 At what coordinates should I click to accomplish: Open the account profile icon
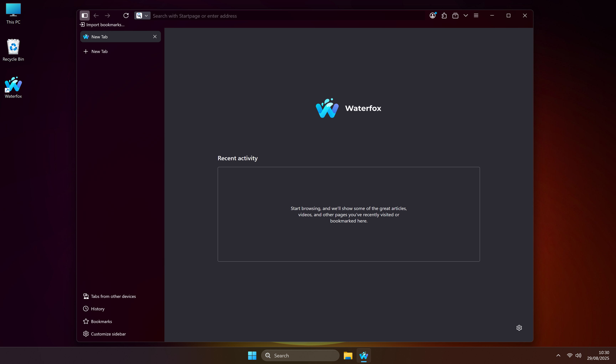[432, 16]
